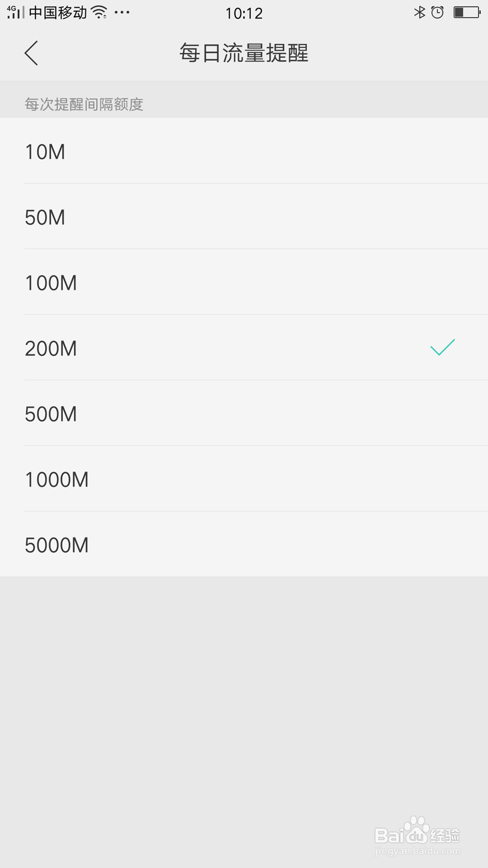The height and width of the screenshot is (868, 488).
Task: Tap the battery indicator icon
Action: pos(466,12)
